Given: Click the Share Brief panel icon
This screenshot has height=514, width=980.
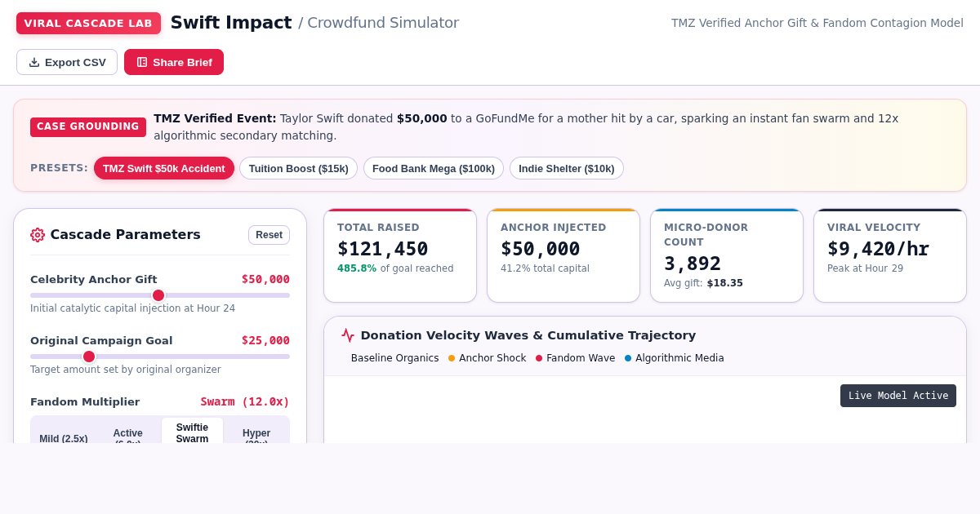Looking at the screenshot, I should coord(142,62).
